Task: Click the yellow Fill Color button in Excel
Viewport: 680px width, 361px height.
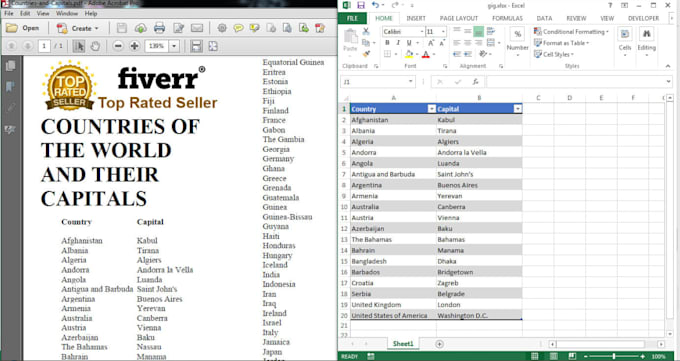Action: coord(408,54)
